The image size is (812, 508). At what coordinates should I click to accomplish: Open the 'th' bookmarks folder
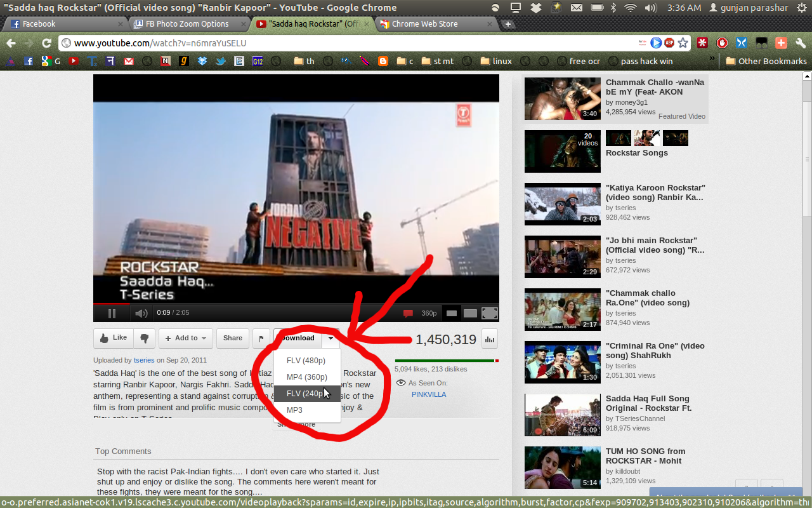304,62
